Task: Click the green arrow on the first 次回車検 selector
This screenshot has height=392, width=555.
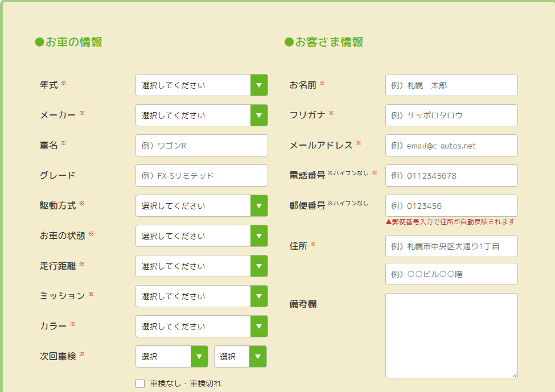Action: pos(199,356)
